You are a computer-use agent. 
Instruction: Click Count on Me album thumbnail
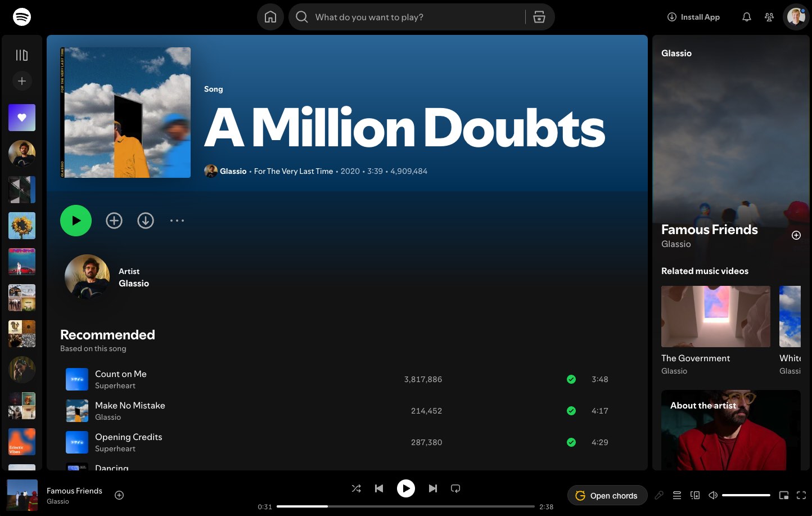tap(77, 379)
